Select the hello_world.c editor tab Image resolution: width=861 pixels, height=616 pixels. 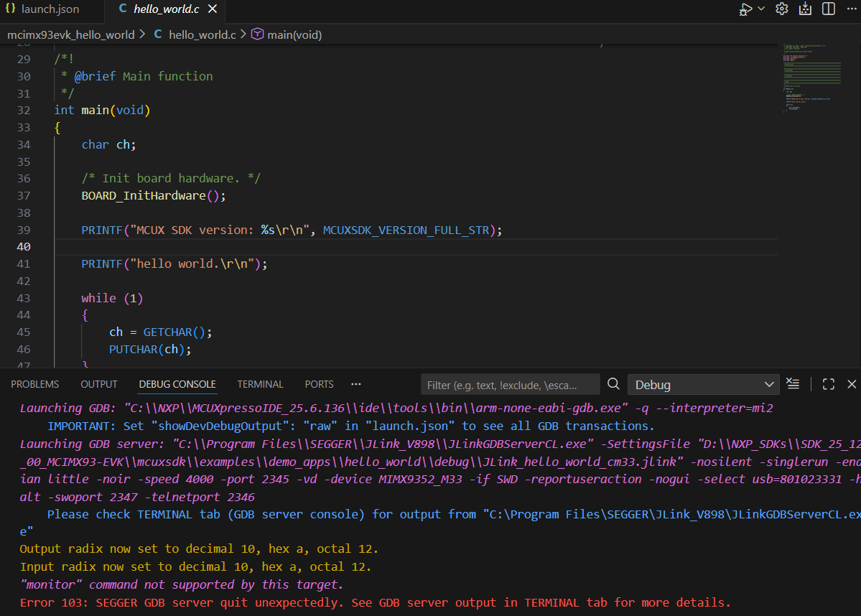click(x=167, y=9)
